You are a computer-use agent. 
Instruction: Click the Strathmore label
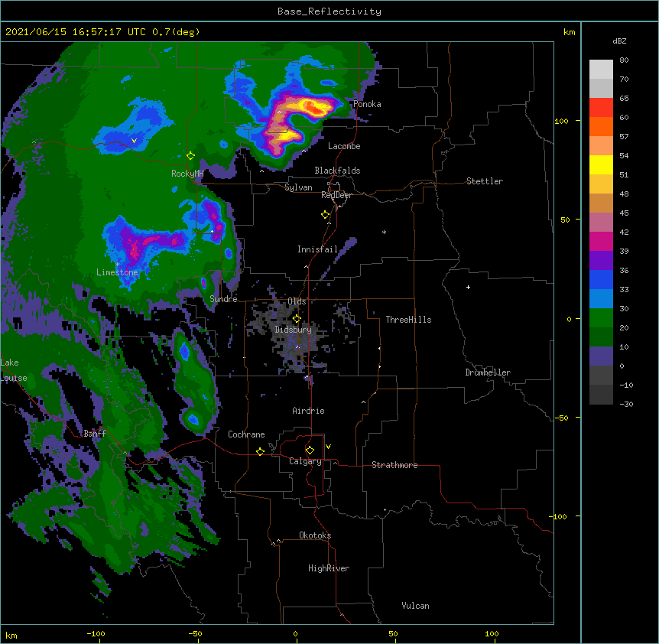point(394,465)
